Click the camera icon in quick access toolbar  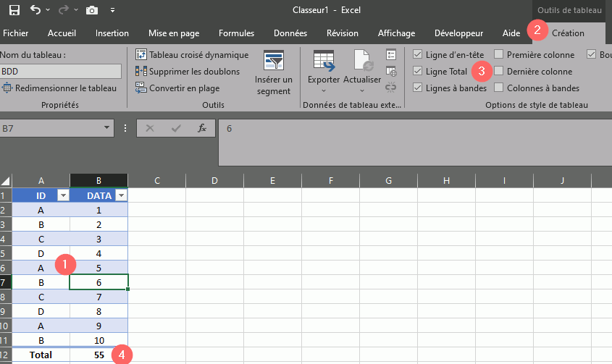(x=92, y=10)
